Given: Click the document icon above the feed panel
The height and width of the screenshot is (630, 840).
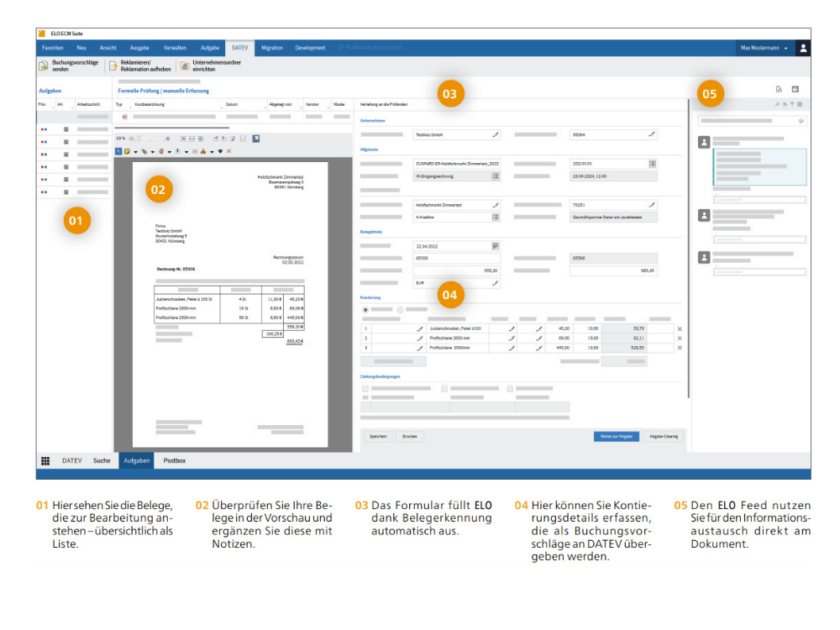Looking at the screenshot, I should tap(779, 90).
